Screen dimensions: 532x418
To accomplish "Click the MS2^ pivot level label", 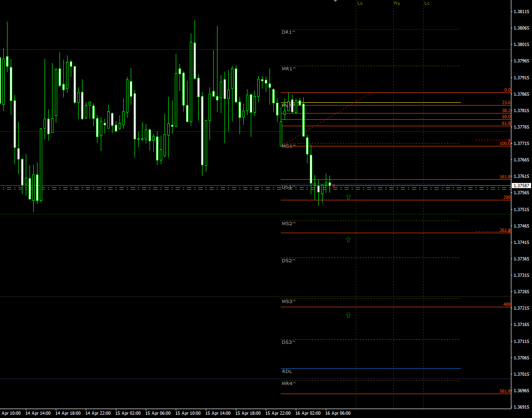I will pyautogui.click(x=288, y=224).
